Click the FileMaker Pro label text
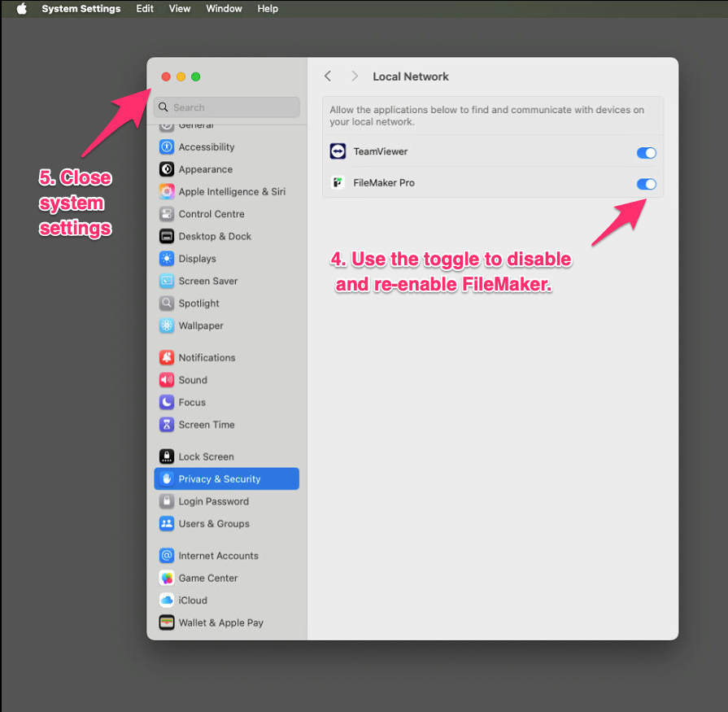The image size is (728, 712). tap(383, 182)
